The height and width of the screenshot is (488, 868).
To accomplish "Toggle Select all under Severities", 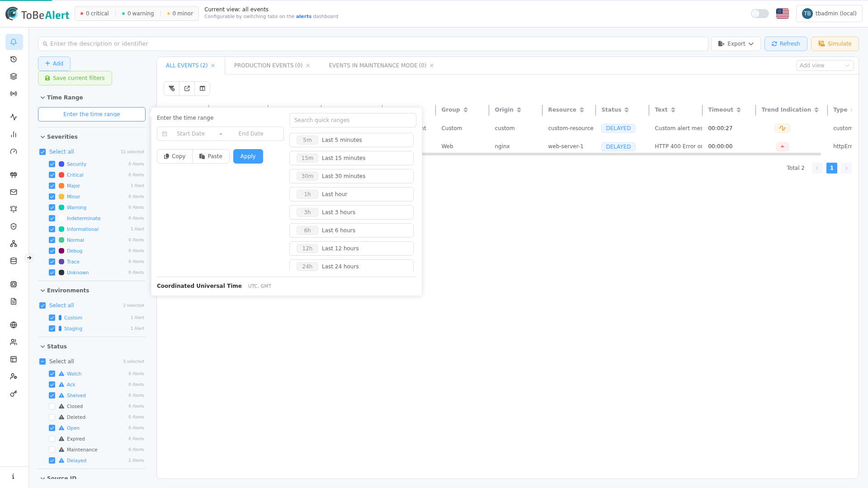I will (x=42, y=152).
